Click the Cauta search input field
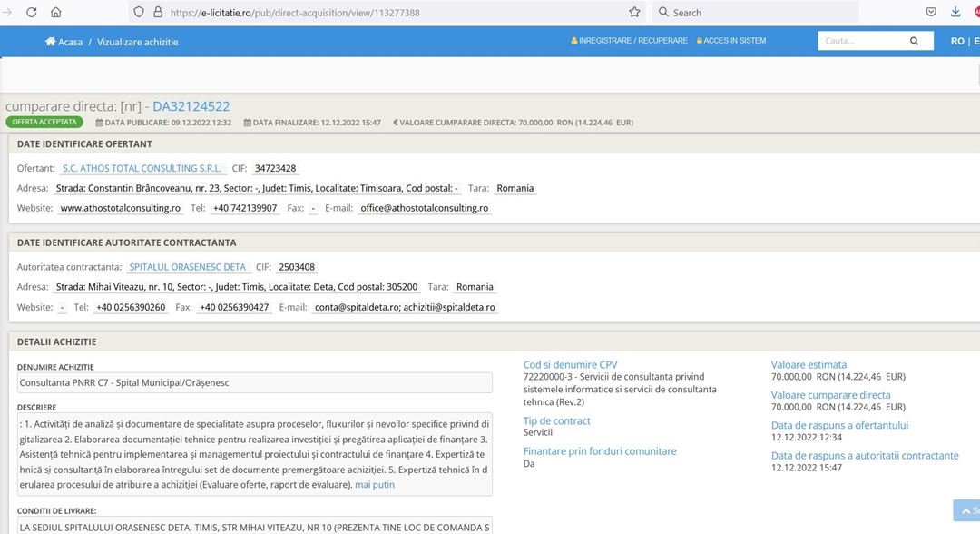 862,41
